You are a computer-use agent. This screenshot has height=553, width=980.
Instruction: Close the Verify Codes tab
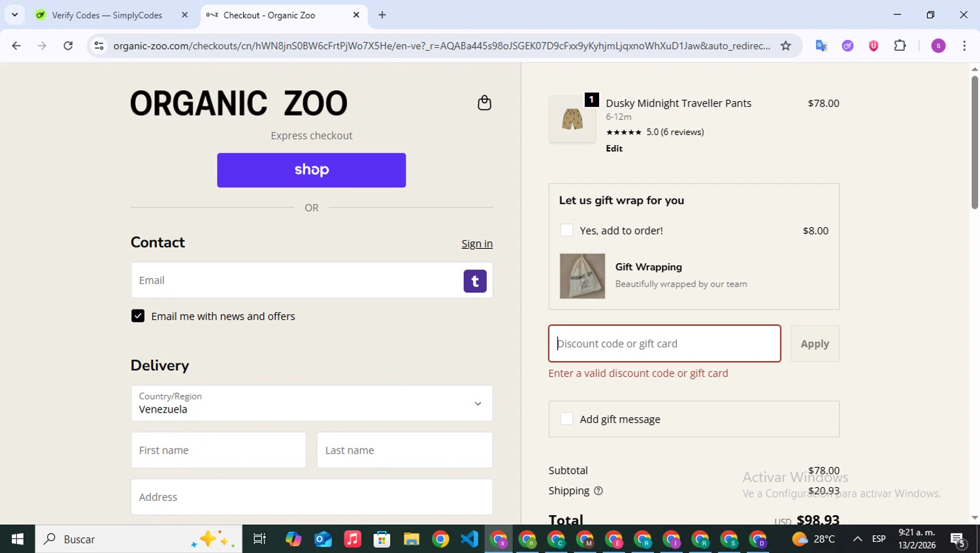(185, 15)
